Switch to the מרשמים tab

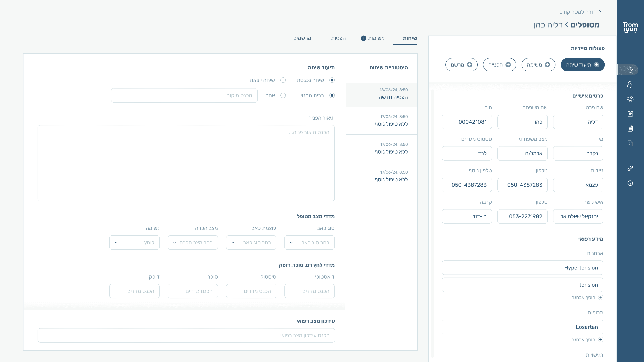302,38
